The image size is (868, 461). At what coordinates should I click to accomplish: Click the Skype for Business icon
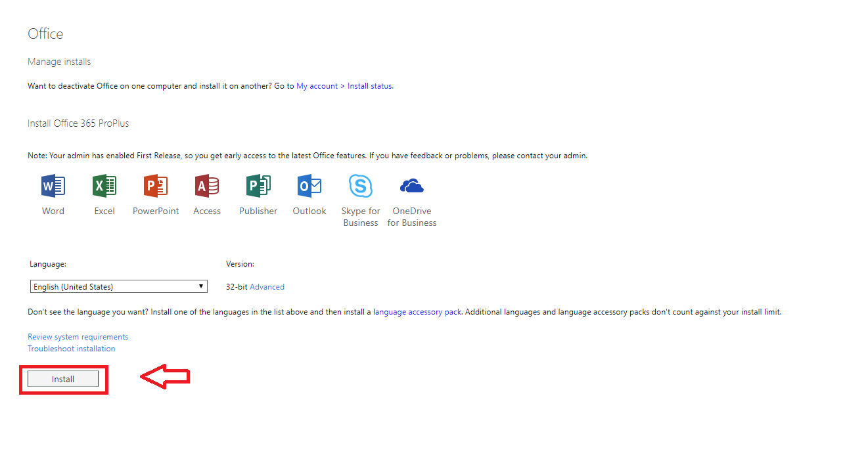361,187
